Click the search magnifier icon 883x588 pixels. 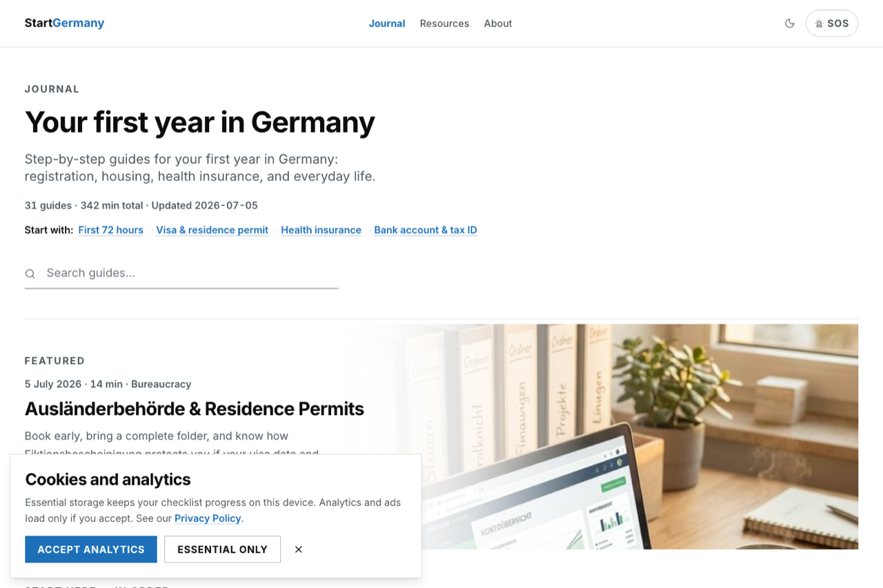tap(30, 274)
